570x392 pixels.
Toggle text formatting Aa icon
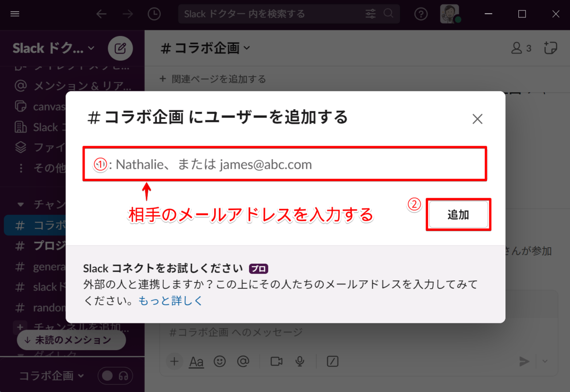196,361
